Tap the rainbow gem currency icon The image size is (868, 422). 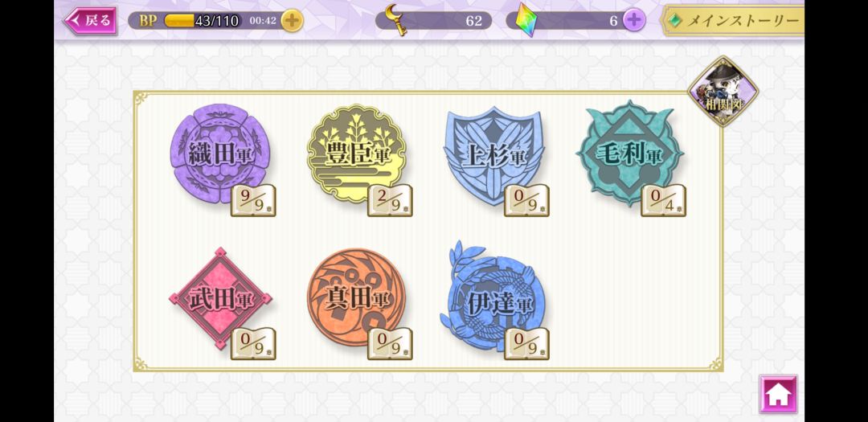[x=526, y=20]
